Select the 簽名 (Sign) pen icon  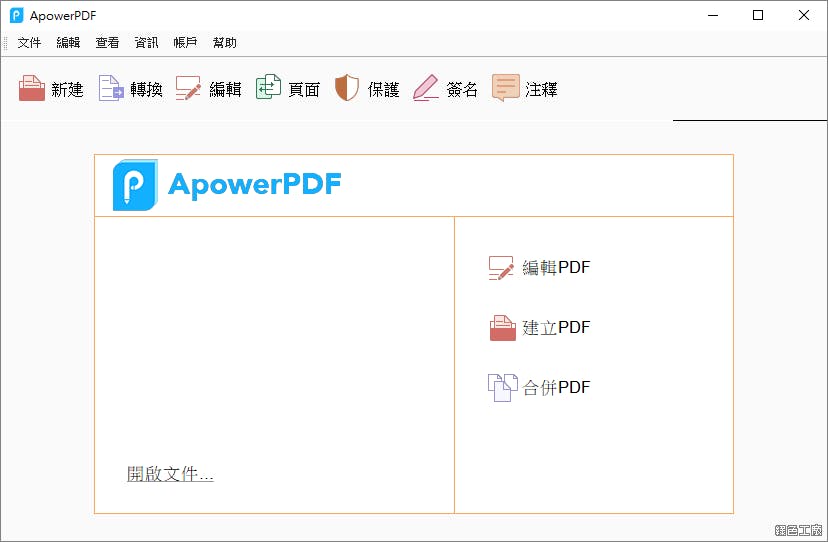(x=426, y=88)
